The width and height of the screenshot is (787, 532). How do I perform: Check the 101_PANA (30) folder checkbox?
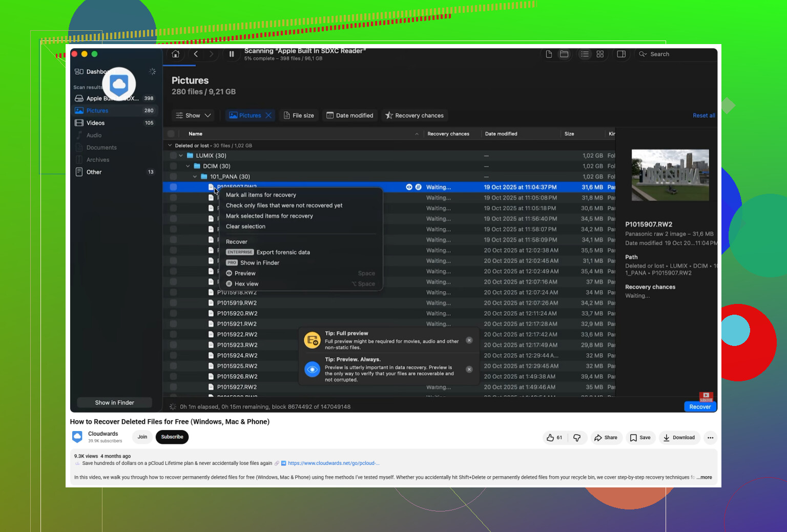pos(173,176)
